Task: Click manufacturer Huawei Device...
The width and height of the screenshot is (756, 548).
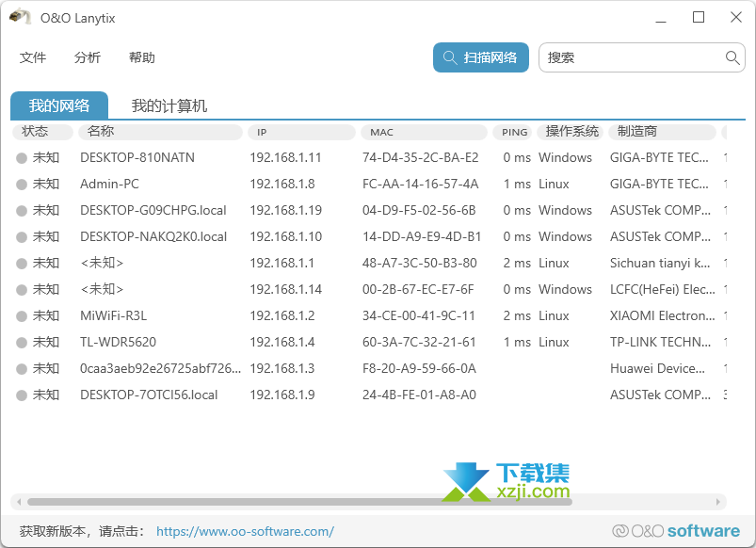Action: click(657, 368)
